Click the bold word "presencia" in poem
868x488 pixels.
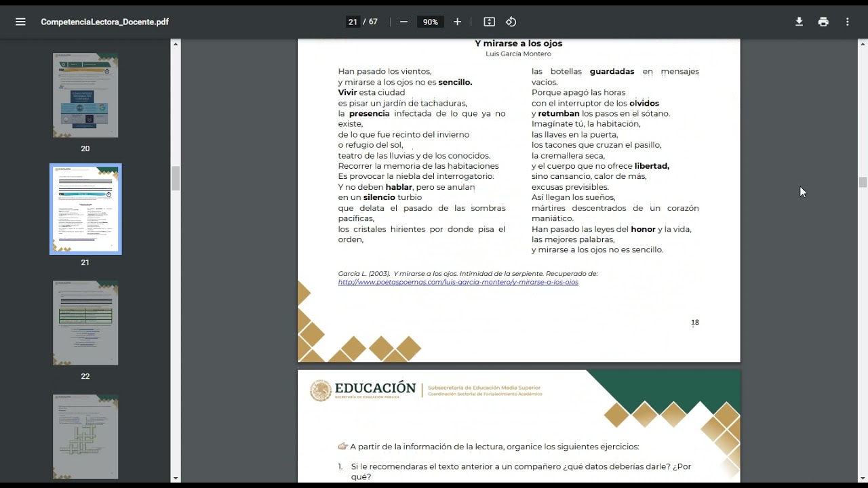pos(369,113)
